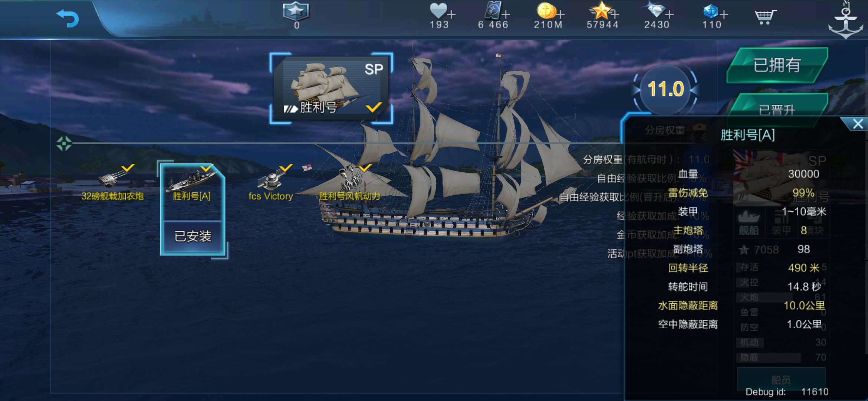Select the 胜利号风帆动力 sail engine module

point(349,183)
